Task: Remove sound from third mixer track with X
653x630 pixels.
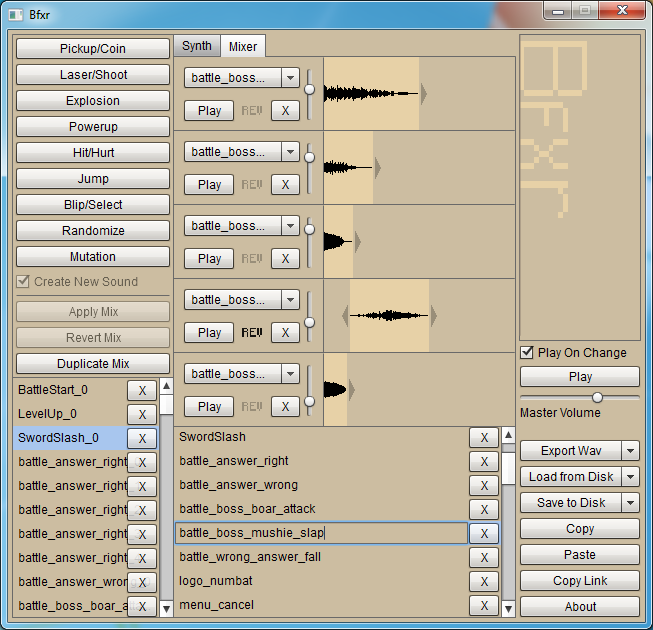Action: coord(285,259)
